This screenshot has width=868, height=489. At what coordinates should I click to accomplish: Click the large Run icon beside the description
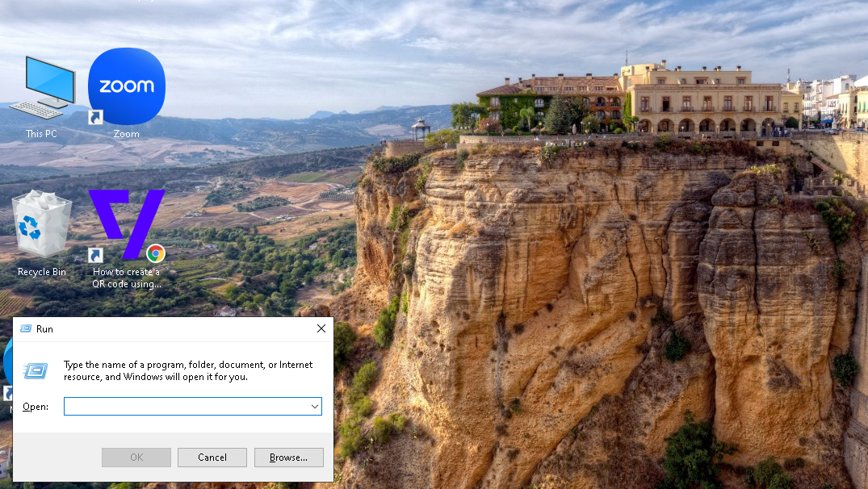(36, 370)
